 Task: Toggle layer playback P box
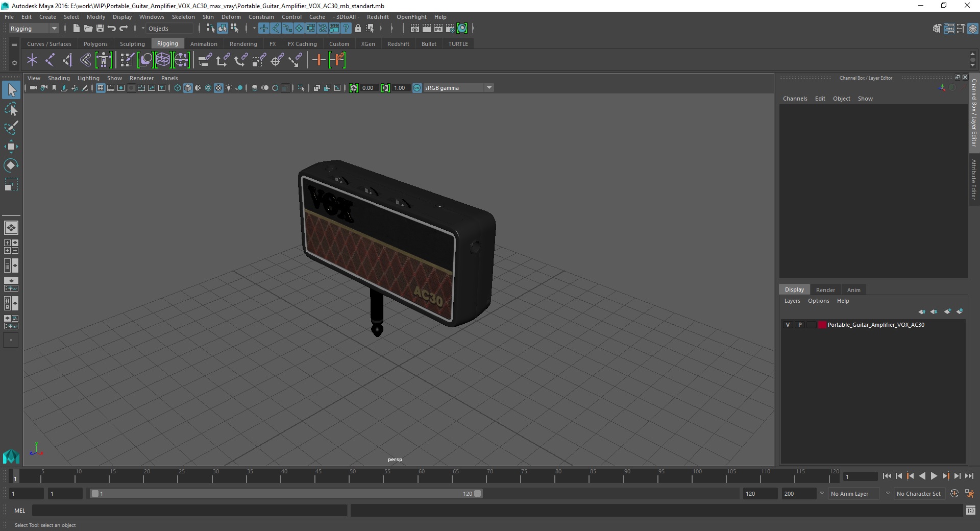(x=800, y=325)
